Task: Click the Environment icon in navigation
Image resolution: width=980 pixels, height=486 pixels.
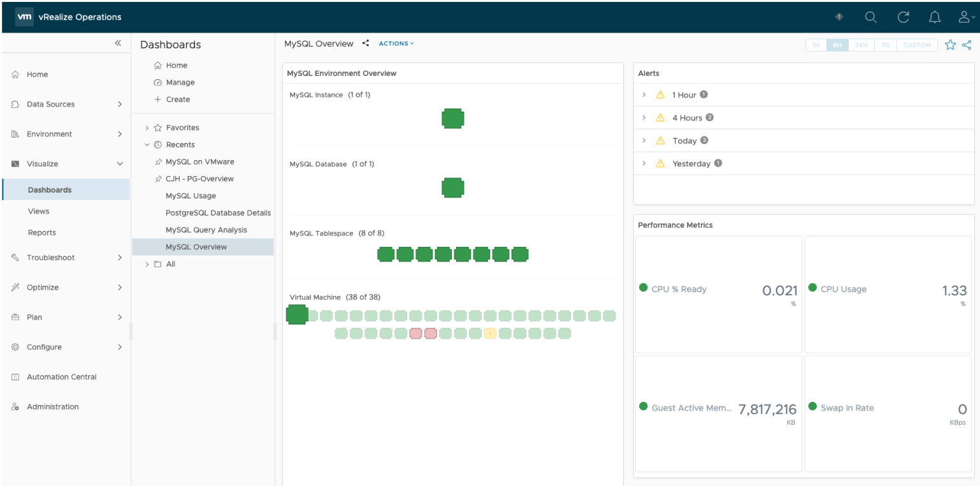Action: coord(15,134)
